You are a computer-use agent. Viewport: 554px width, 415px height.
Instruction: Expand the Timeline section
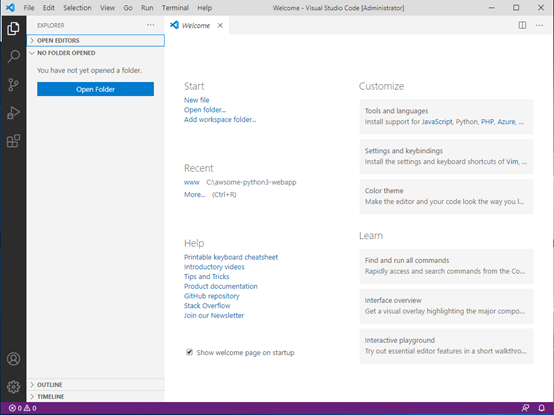pos(95,397)
